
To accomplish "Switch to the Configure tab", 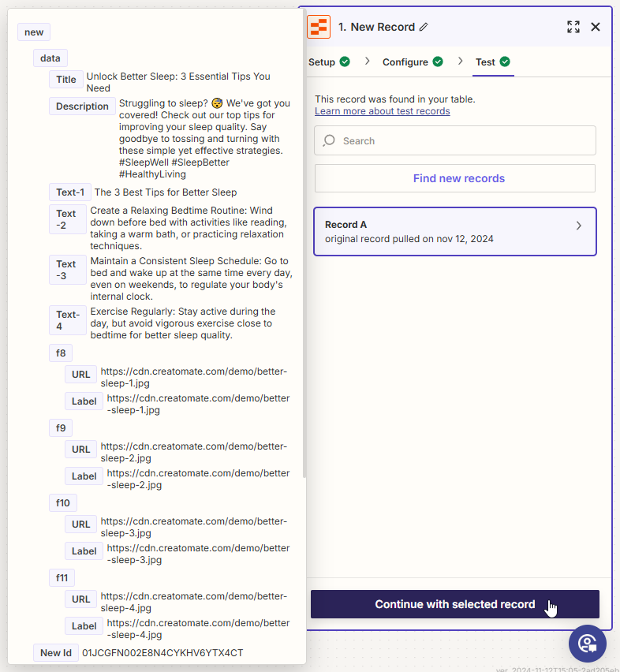I will point(405,62).
